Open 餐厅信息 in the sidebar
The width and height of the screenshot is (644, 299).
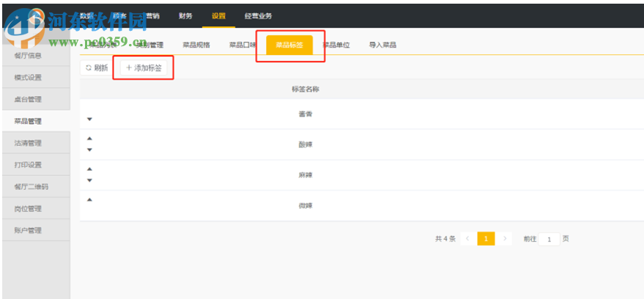(36, 56)
